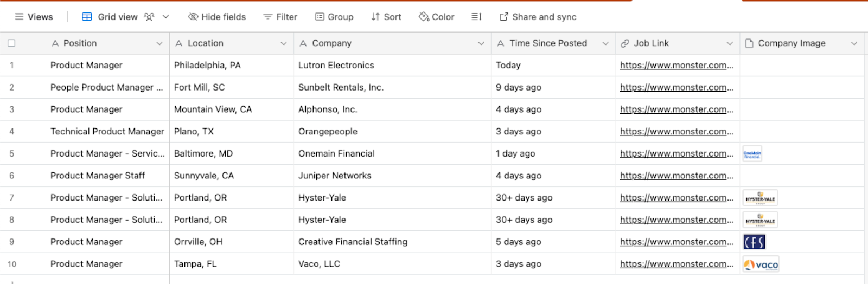Open the Time Since Posted dropdown arrow
This screenshot has width=868, height=284.
(605, 43)
